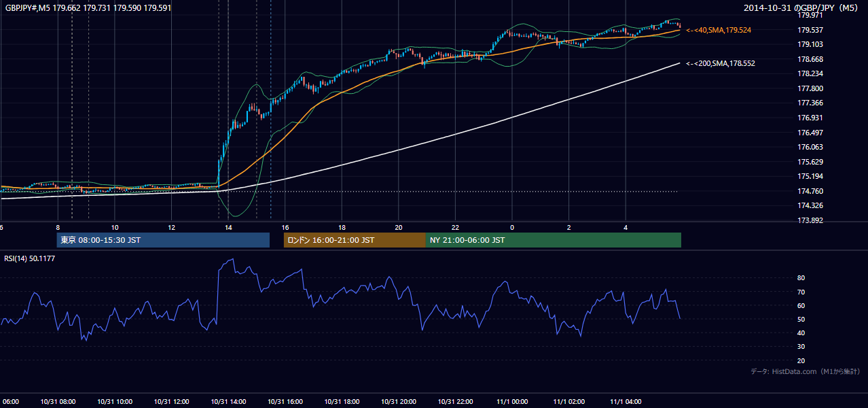Click the 11/1 04:00 bottom time label
The height and width of the screenshot is (408, 868).
[x=626, y=401]
